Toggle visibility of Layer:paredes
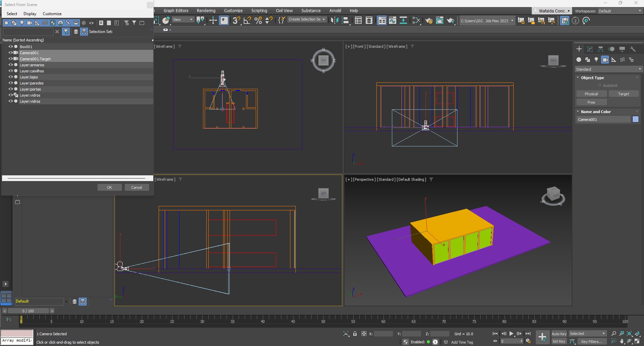644x346 pixels. 10,83
